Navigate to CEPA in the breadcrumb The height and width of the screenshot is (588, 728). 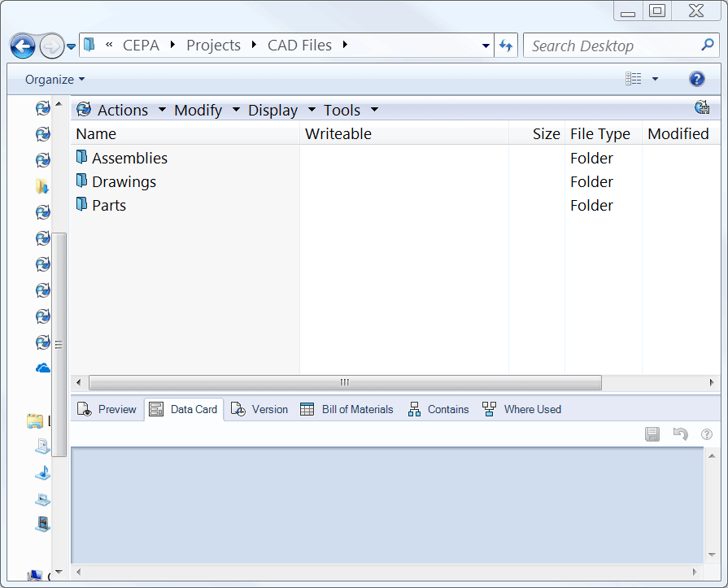[141, 45]
